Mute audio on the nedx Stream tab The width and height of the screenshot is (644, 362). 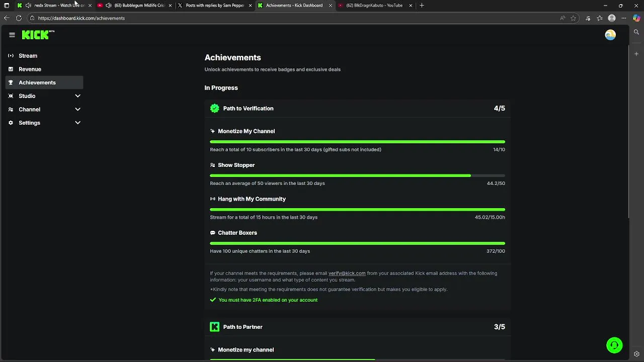[x=28, y=6]
